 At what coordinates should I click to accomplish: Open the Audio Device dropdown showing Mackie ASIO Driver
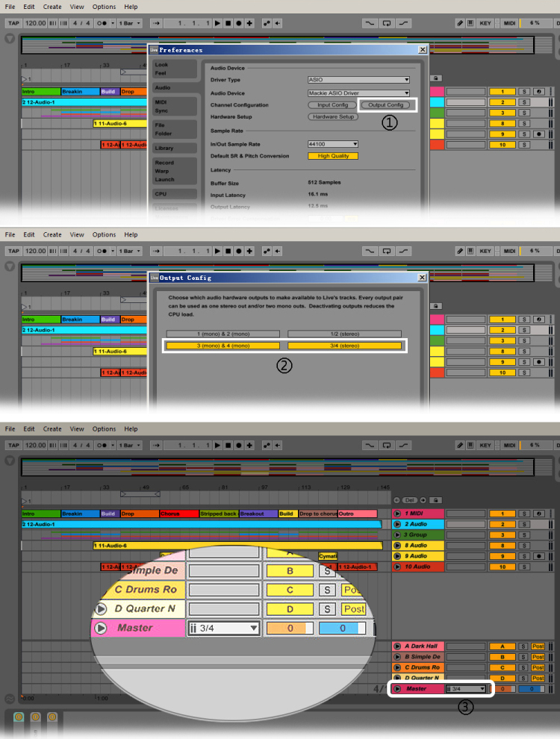pos(358,93)
